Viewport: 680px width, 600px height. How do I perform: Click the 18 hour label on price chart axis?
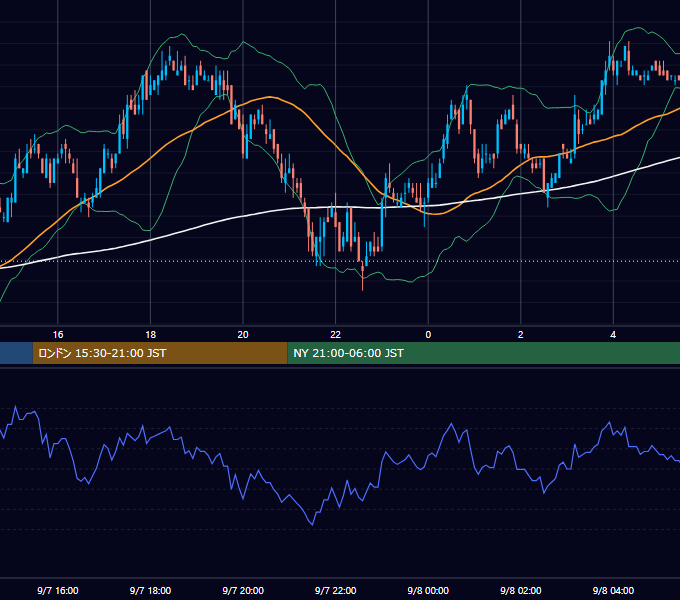pyautogui.click(x=150, y=335)
